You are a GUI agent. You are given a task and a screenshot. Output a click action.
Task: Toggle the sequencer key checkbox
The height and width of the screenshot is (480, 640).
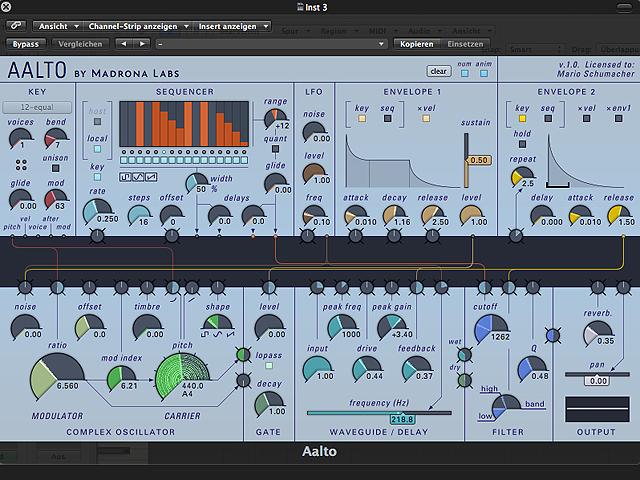pyautogui.click(x=97, y=177)
